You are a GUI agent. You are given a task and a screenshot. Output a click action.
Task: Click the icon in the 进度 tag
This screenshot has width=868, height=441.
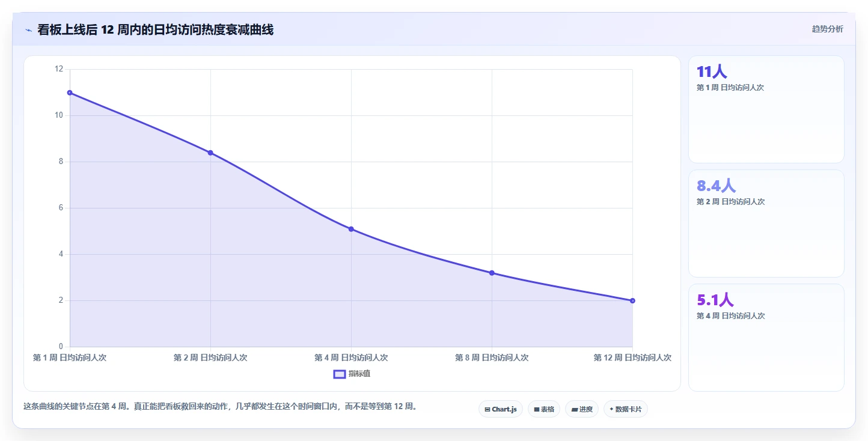(x=574, y=410)
